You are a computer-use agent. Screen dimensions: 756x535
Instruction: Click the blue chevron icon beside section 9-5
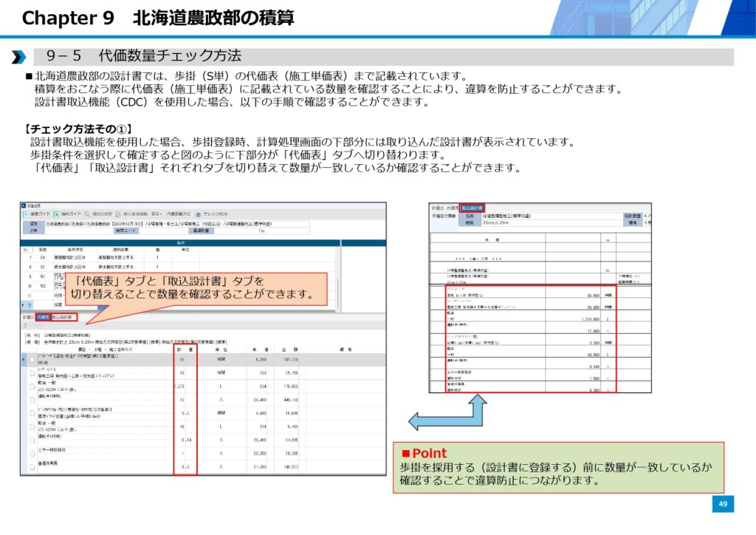click(x=18, y=57)
